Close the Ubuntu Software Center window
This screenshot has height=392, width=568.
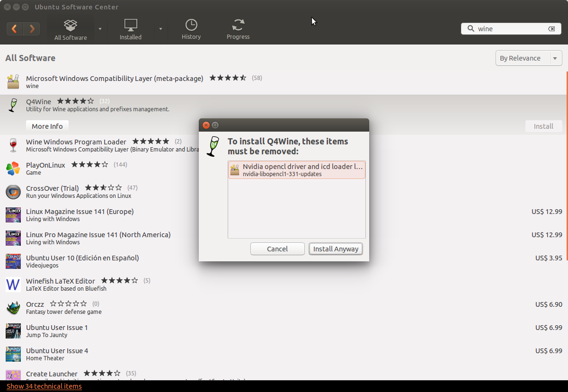7,7
